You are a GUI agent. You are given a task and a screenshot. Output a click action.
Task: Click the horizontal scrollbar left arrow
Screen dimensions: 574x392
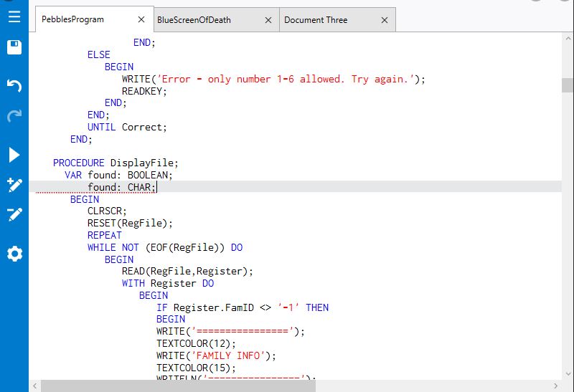(x=34, y=386)
